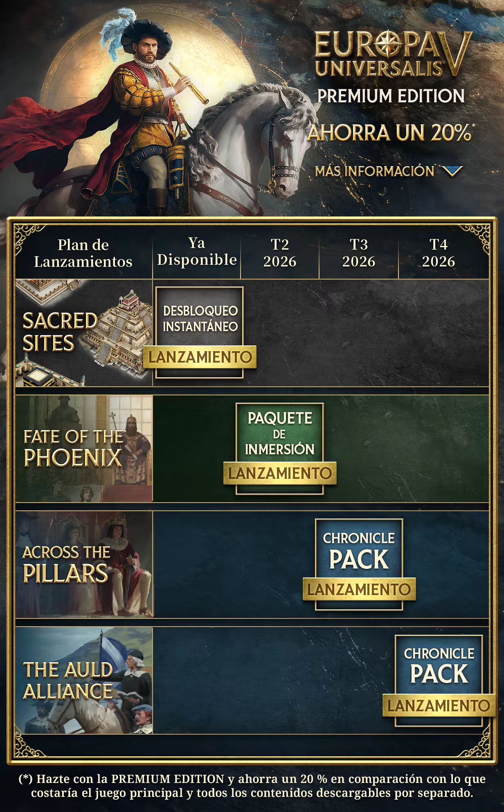This screenshot has height=812, width=504.
Task: Click the Lanzamiento badge under Sacred Sites
Action: pyautogui.click(x=200, y=357)
